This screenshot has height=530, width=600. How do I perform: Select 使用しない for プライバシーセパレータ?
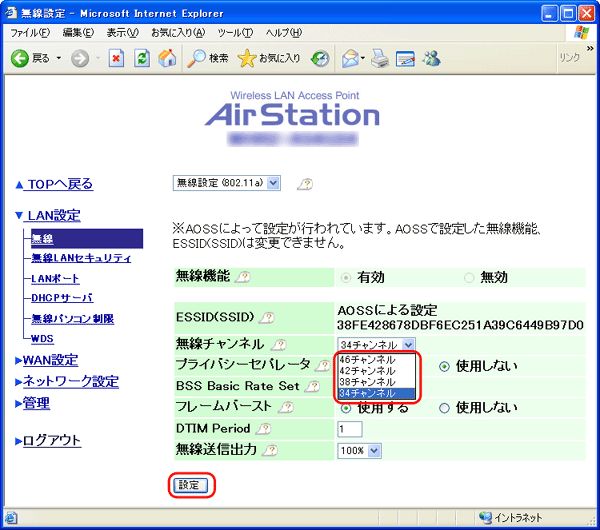pos(444,366)
